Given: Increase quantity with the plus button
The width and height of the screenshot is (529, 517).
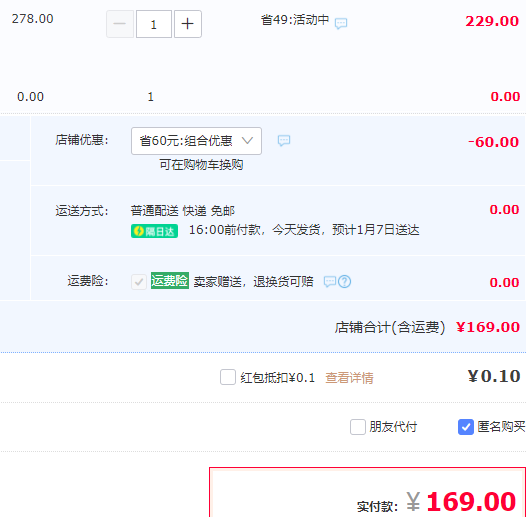Looking at the screenshot, I should (x=188, y=24).
